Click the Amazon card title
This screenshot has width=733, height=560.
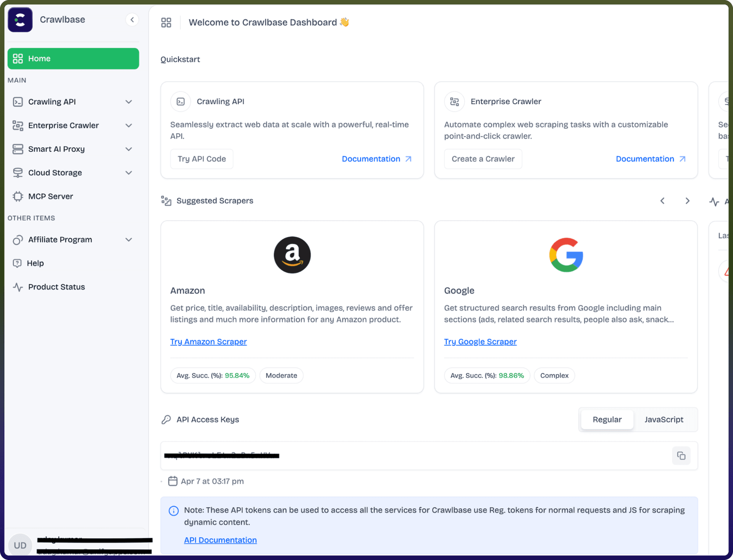187,291
